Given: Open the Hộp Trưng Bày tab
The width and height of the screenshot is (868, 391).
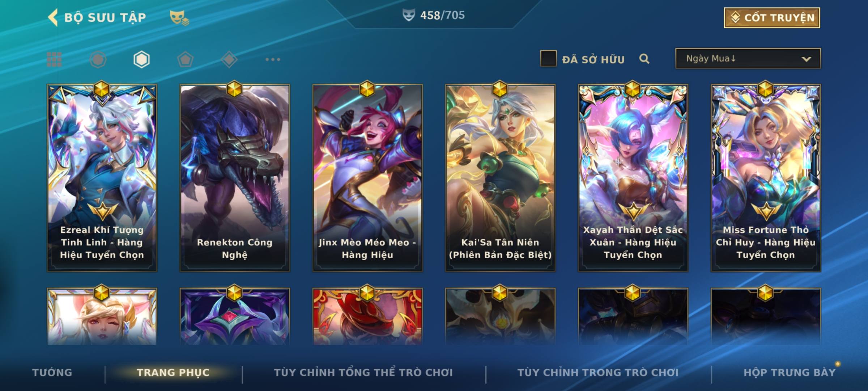Looking at the screenshot, I should tap(790, 372).
